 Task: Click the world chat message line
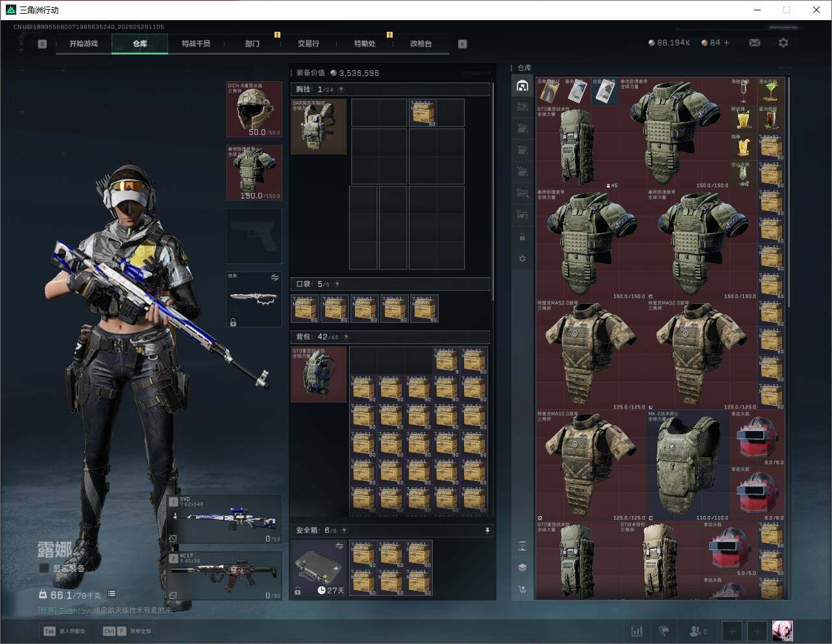click(x=105, y=610)
